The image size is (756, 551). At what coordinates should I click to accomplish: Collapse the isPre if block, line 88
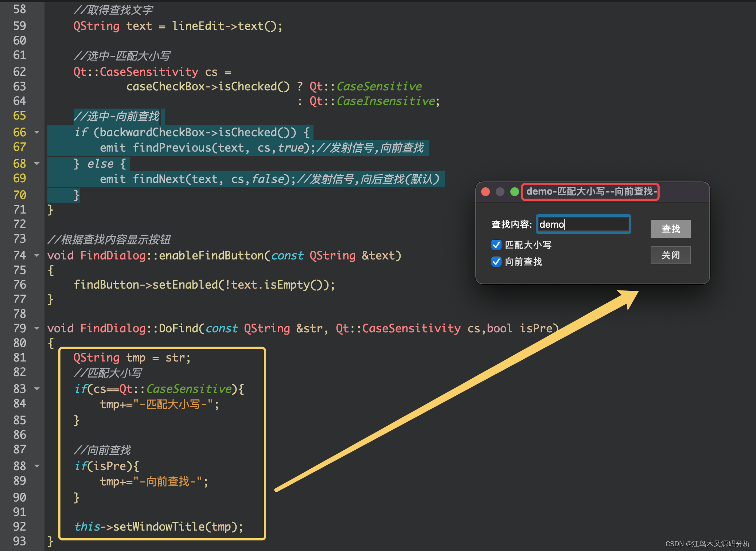coord(37,466)
